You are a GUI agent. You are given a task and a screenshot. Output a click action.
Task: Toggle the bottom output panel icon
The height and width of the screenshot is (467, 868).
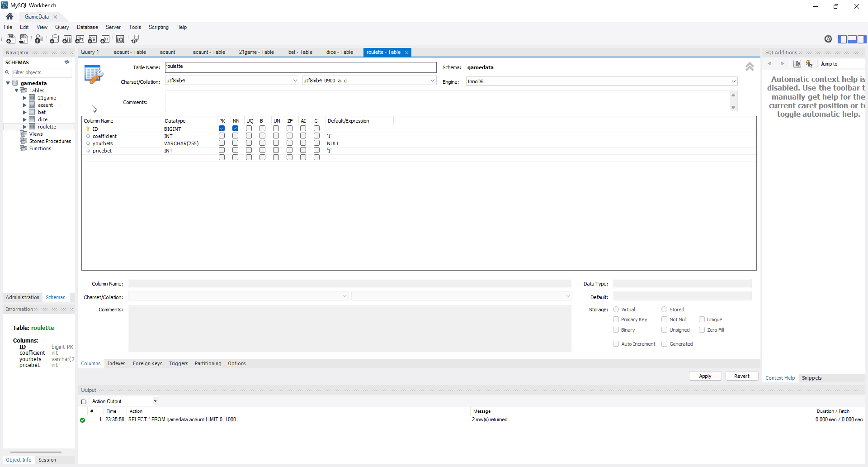[x=852, y=39]
